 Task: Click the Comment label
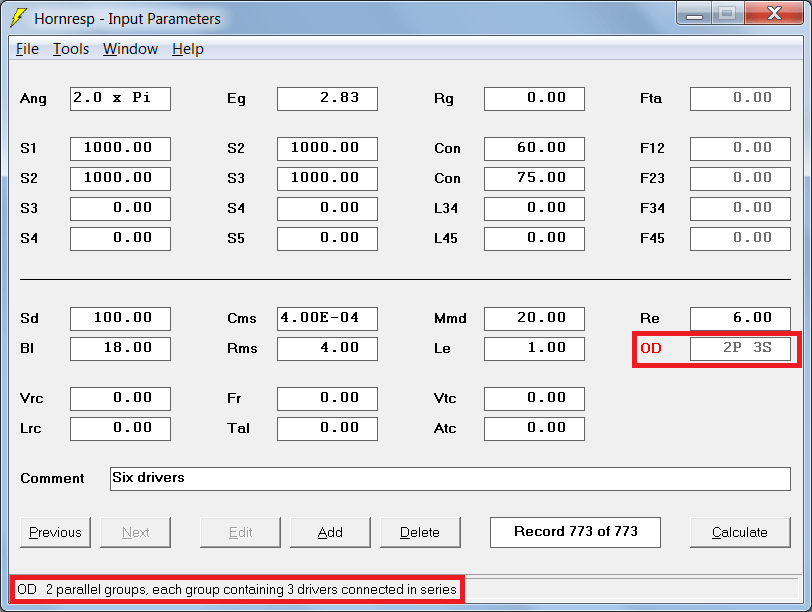52,478
